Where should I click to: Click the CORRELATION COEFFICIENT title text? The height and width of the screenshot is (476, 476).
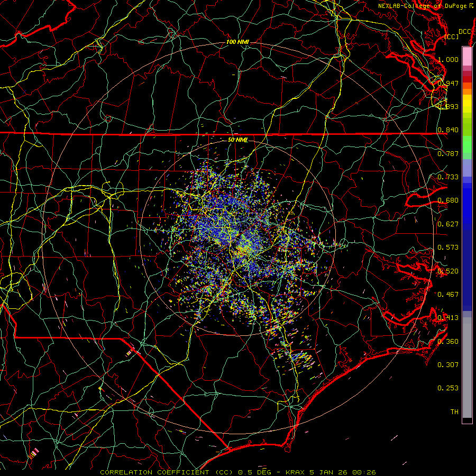[154, 472]
